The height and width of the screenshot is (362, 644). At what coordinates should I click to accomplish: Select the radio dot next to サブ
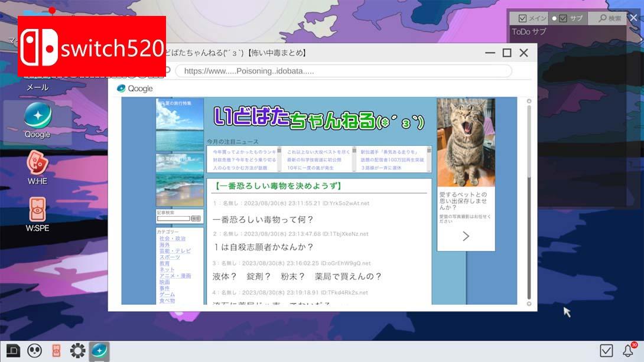[553, 18]
